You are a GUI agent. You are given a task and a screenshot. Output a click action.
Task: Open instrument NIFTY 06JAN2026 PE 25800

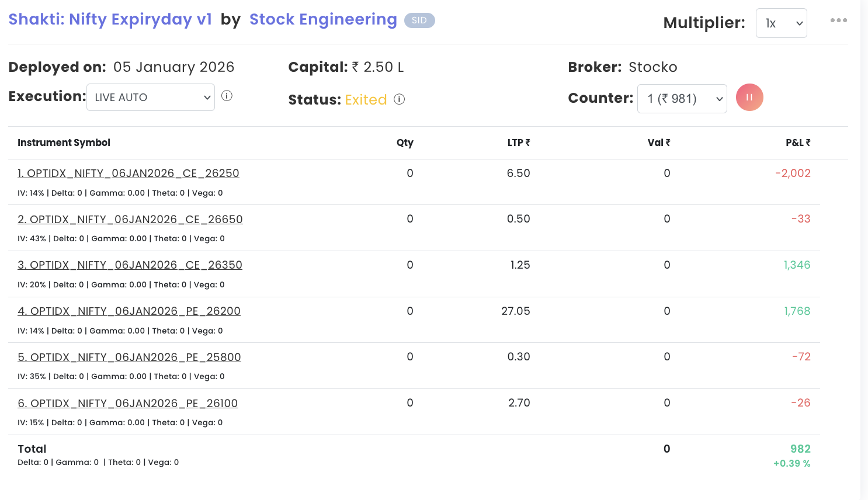tap(129, 357)
